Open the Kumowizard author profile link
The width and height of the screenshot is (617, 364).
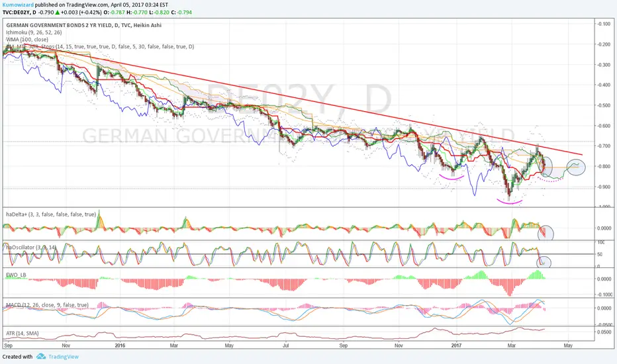click(x=18, y=5)
